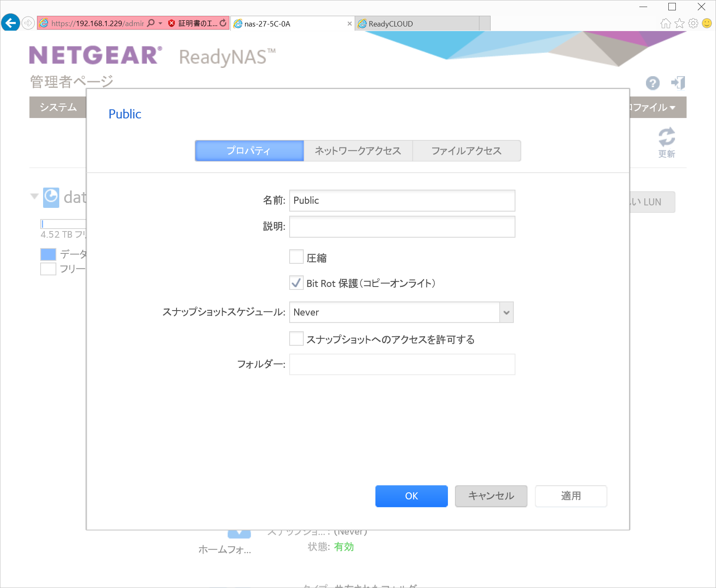
Task: Click the 説明 description input field
Action: point(402,227)
